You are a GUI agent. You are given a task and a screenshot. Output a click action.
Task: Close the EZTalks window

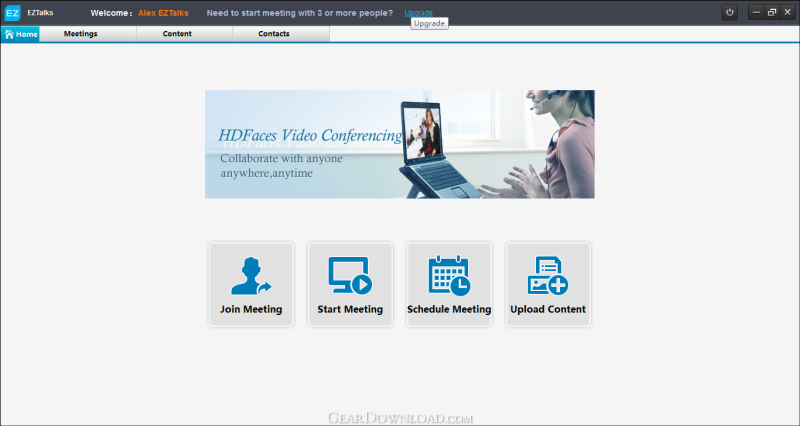(x=787, y=13)
